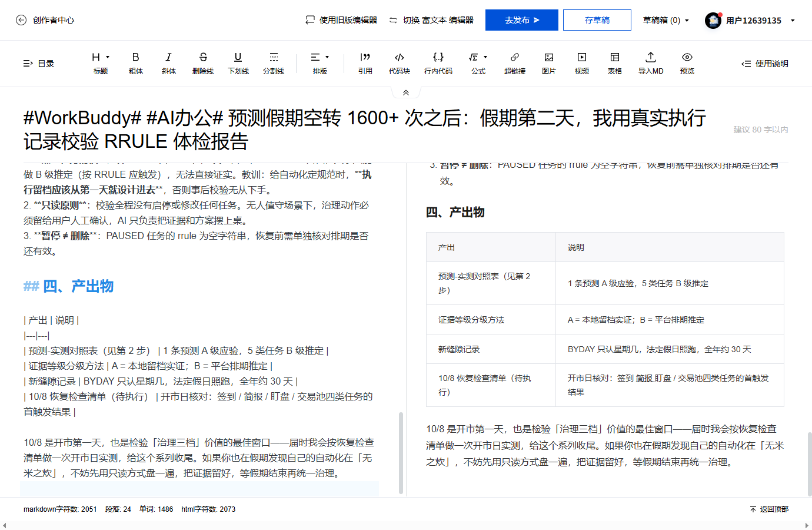Toggle the 预览 preview eye icon
812x530 pixels.
click(687, 57)
